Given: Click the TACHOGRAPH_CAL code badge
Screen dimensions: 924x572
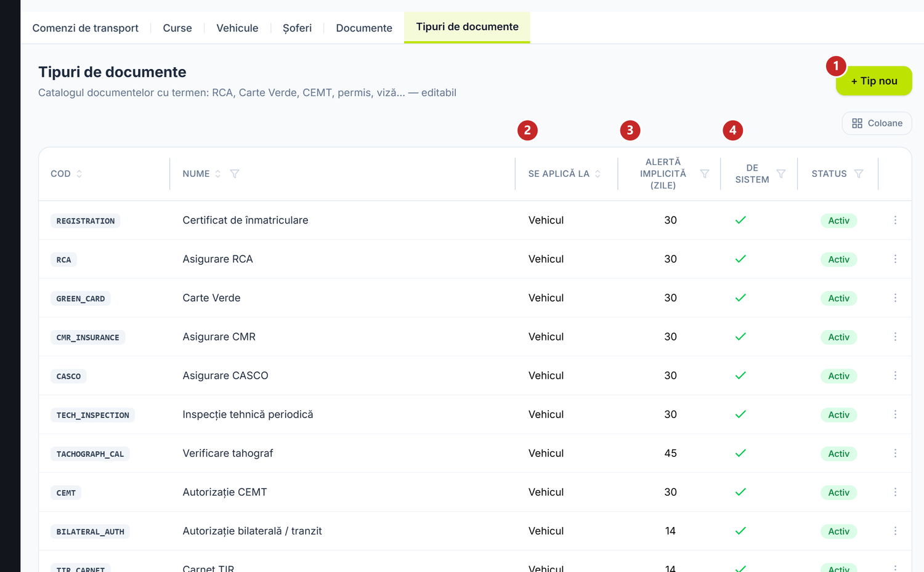Looking at the screenshot, I should 90,454.
